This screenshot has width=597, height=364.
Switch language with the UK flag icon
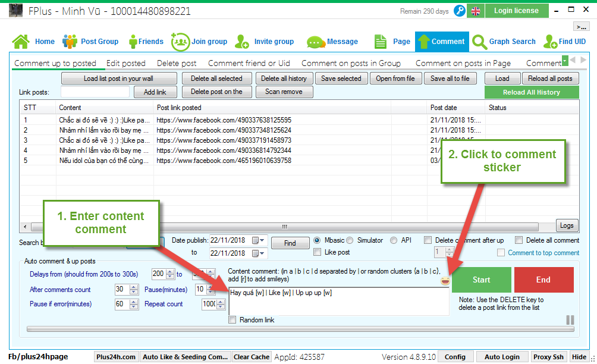click(476, 11)
